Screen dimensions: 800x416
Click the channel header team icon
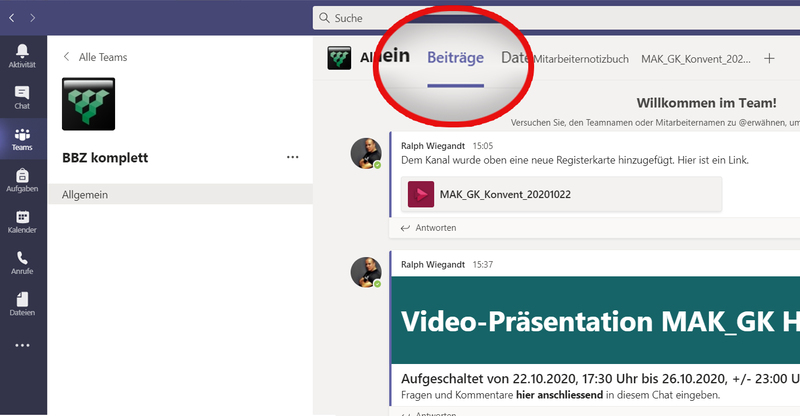tap(339, 58)
